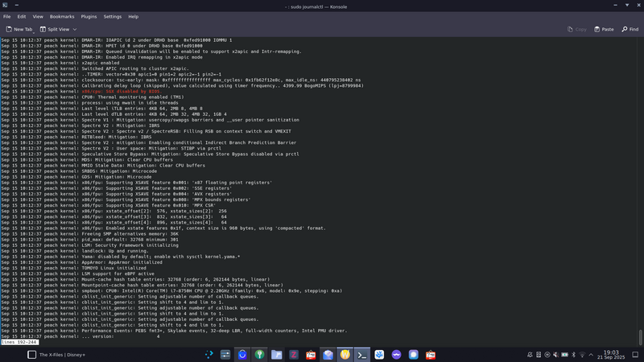This screenshot has width=644, height=362.
Task: Open the clipboard tray icon
Action: tap(539, 355)
